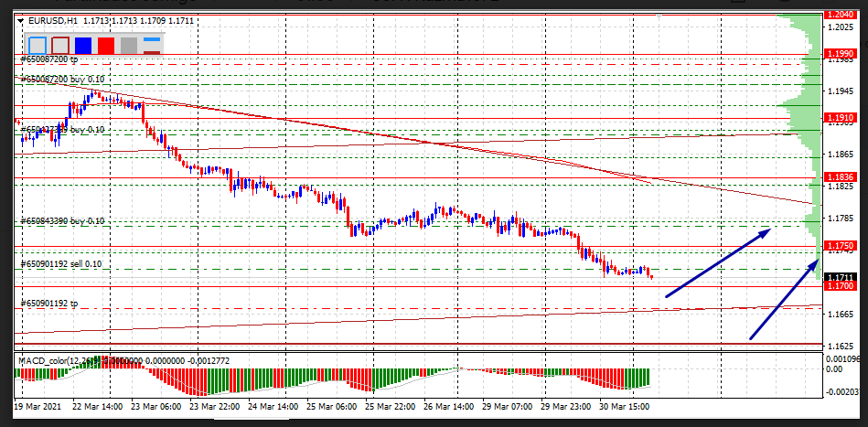Screen dimensions: 868x427
Task: Click the red-outlined square panel icon
Action: 60,45
